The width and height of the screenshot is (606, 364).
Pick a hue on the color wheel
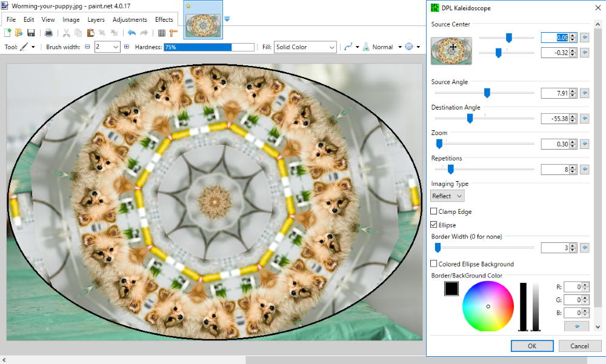(488, 306)
